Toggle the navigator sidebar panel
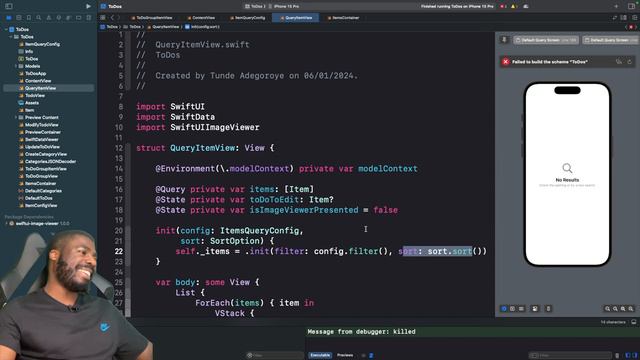The width and height of the screenshot is (640, 360). coord(9,6)
